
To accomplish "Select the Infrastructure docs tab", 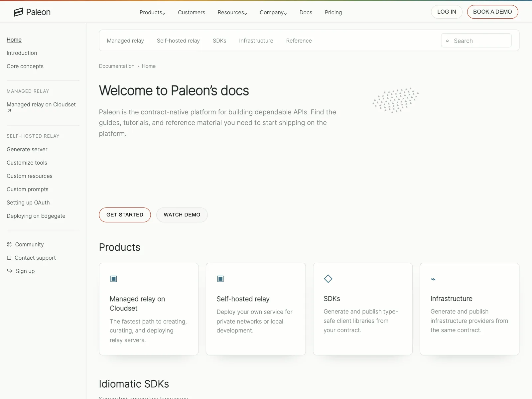I will (x=256, y=41).
